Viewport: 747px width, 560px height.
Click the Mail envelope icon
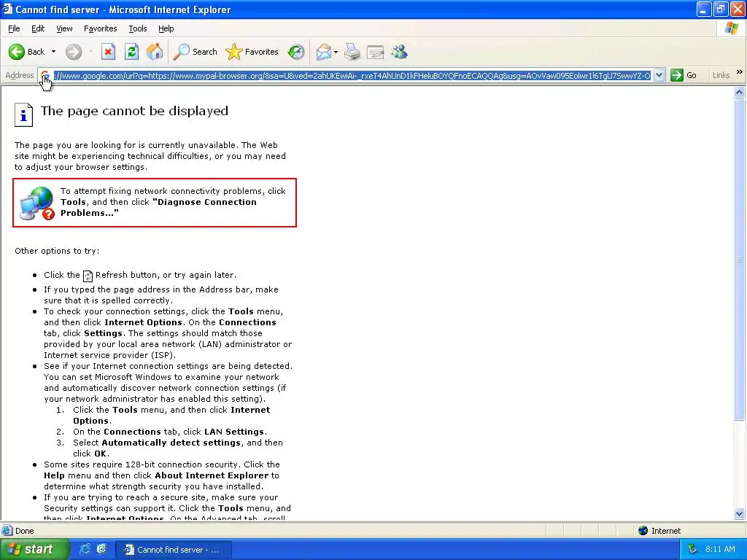tap(323, 52)
